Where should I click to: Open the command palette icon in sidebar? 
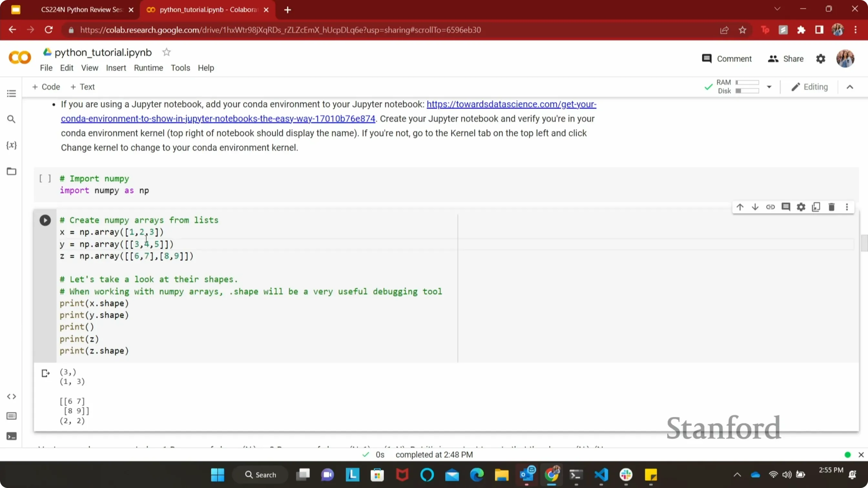pos(11,416)
